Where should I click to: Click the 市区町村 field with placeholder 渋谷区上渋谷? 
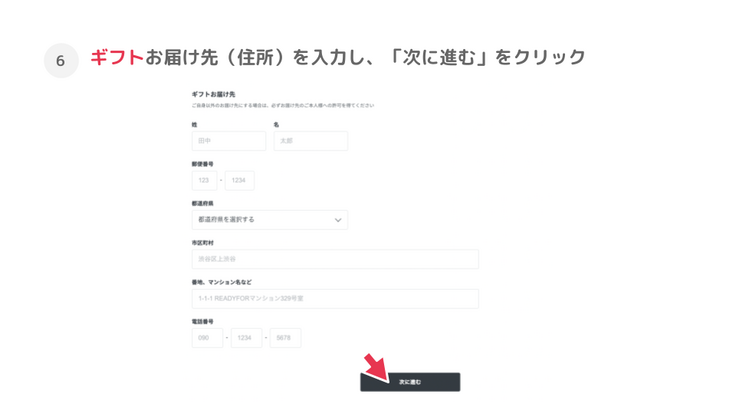tap(335, 259)
